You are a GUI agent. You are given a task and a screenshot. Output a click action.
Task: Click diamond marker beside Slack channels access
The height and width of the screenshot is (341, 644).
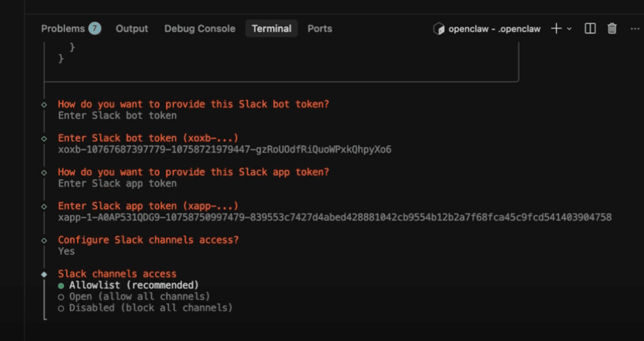[44, 274]
